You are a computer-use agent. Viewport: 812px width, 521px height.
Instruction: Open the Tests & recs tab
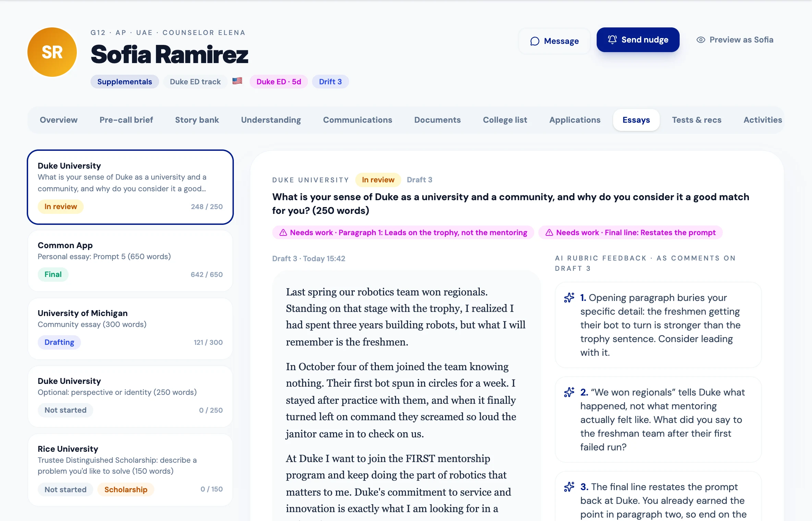pos(696,120)
